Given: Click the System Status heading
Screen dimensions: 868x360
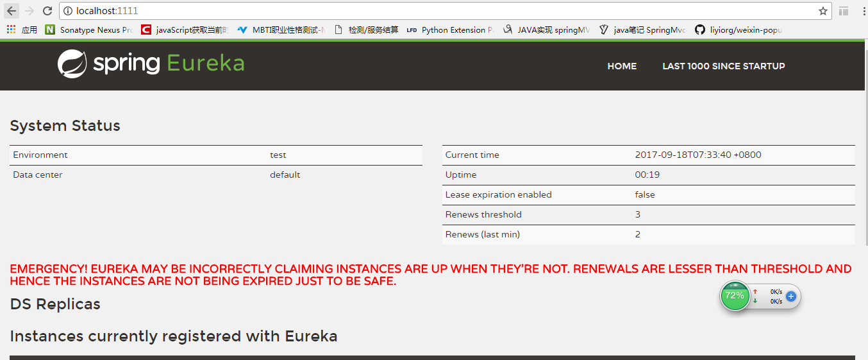Looking at the screenshot, I should coord(65,126).
